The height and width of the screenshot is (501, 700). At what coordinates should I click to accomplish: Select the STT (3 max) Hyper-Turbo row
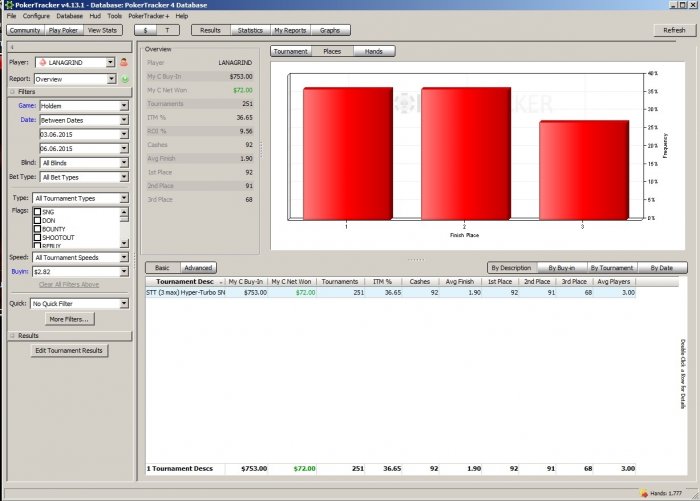click(391, 292)
